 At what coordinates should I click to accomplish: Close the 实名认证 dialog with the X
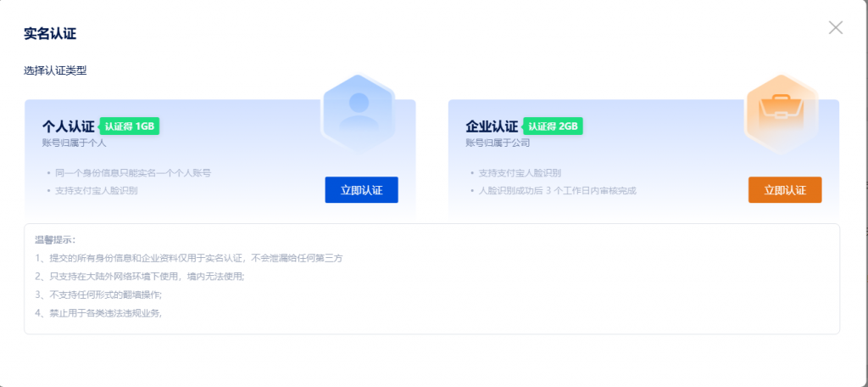(835, 28)
